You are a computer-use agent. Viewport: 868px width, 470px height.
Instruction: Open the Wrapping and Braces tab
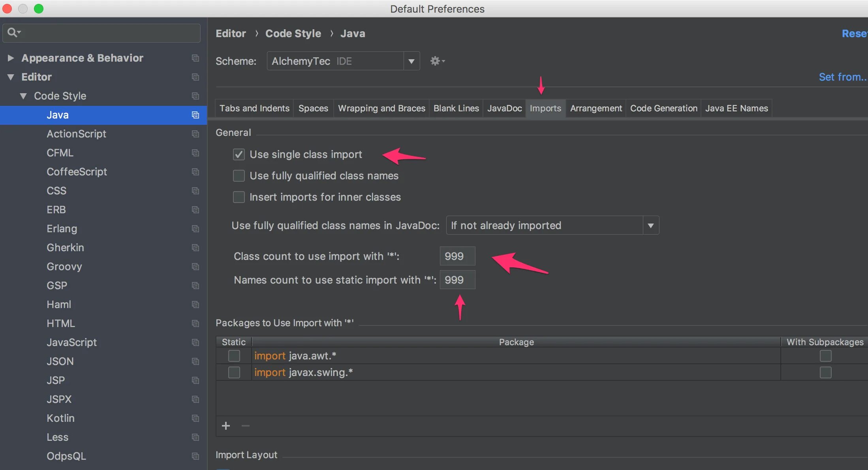(381, 108)
